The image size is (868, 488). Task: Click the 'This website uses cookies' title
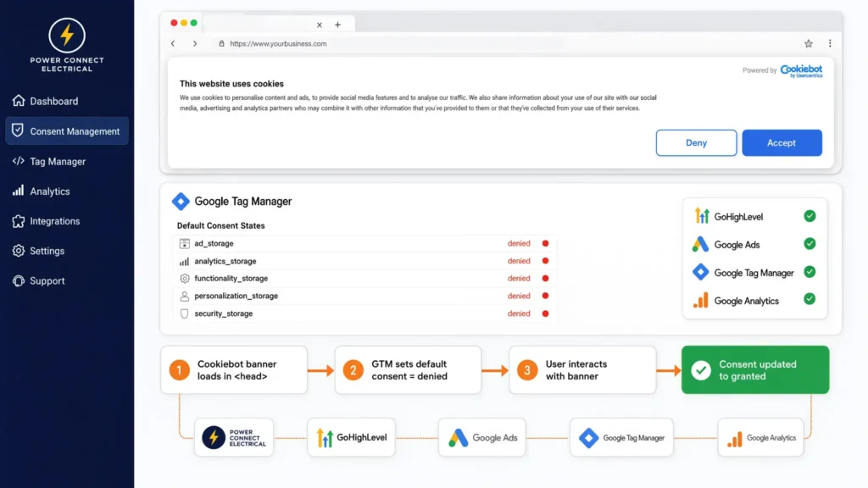coord(231,84)
